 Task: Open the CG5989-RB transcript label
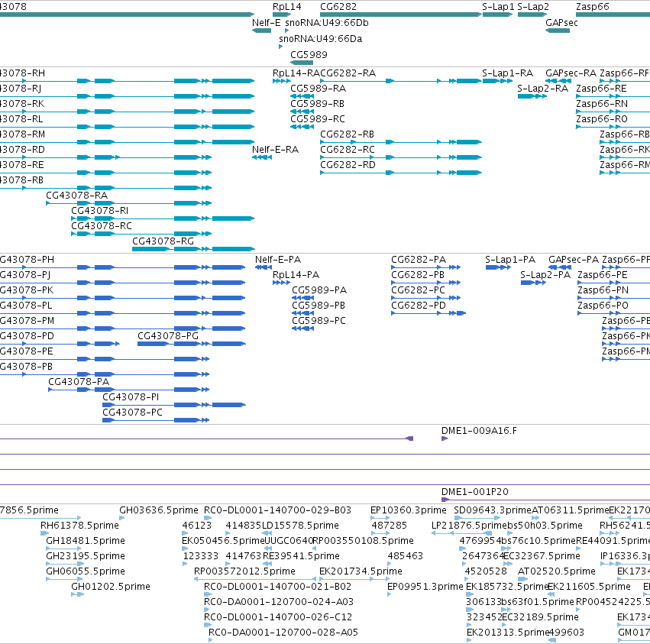coord(317,104)
